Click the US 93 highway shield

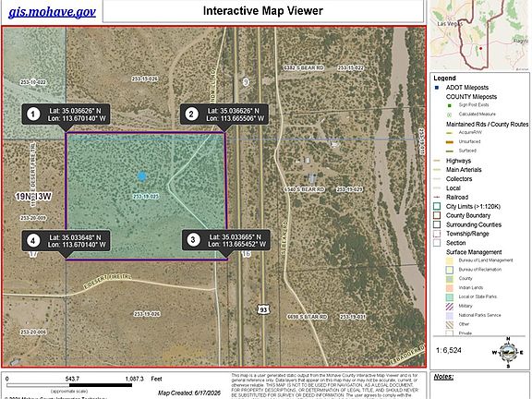point(263,309)
